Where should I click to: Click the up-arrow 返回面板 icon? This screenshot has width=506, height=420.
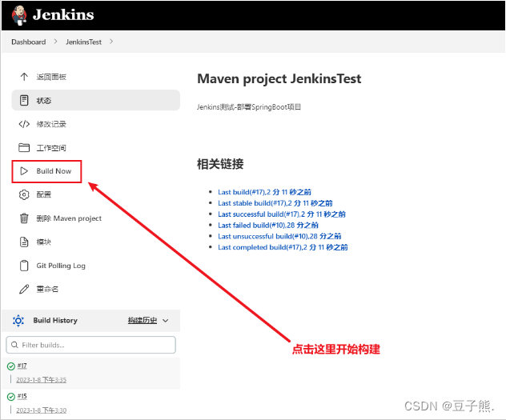24,77
